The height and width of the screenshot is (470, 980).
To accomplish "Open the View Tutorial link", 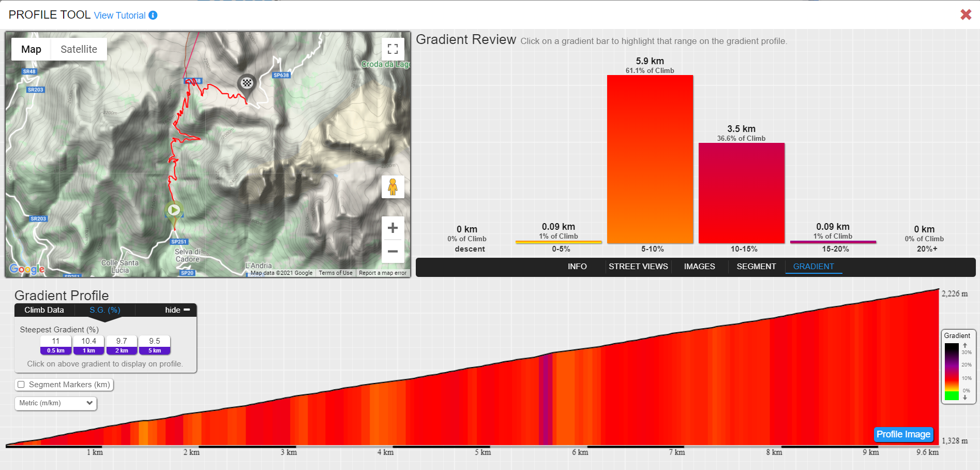I will (x=120, y=16).
